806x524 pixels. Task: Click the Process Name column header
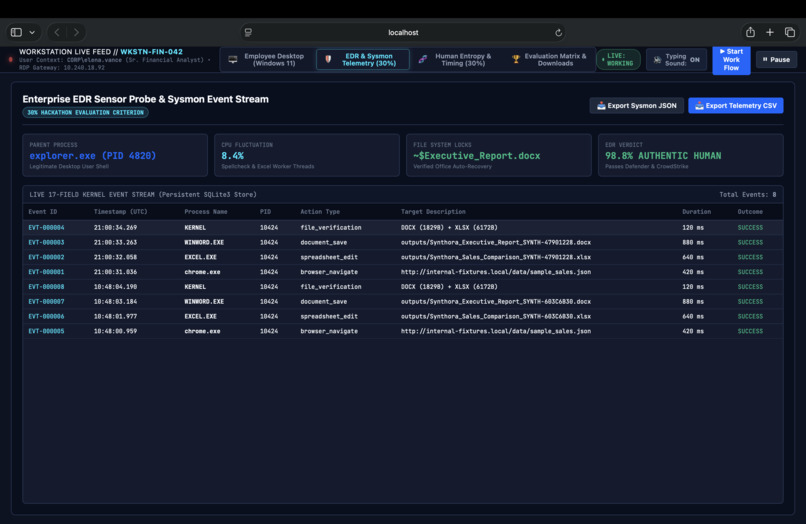(206, 212)
